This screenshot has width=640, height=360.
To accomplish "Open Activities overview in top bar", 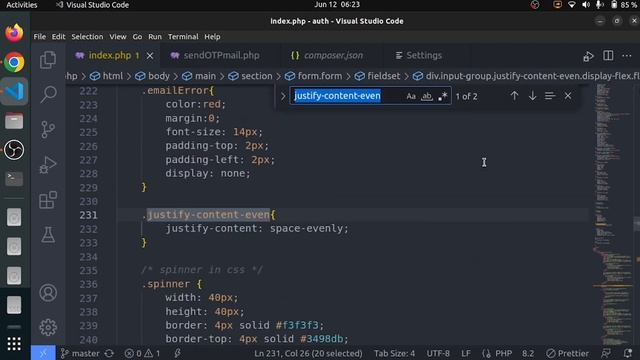I will click(x=22, y=5).
